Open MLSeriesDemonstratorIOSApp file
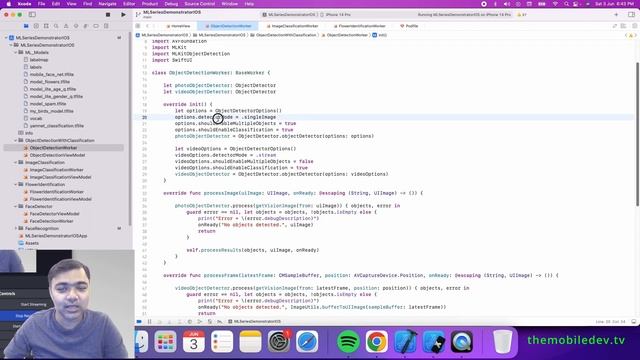 coord(56,236)
